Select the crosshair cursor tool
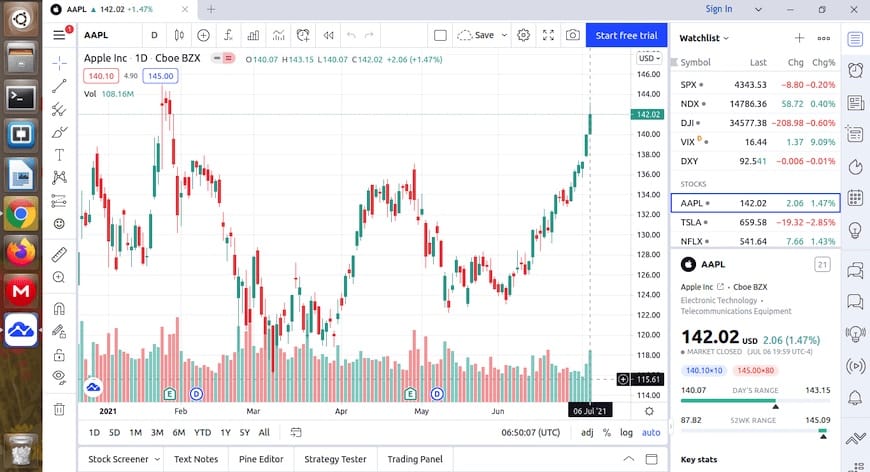Screen dimensions: 870x472 [x=59, y=63]
